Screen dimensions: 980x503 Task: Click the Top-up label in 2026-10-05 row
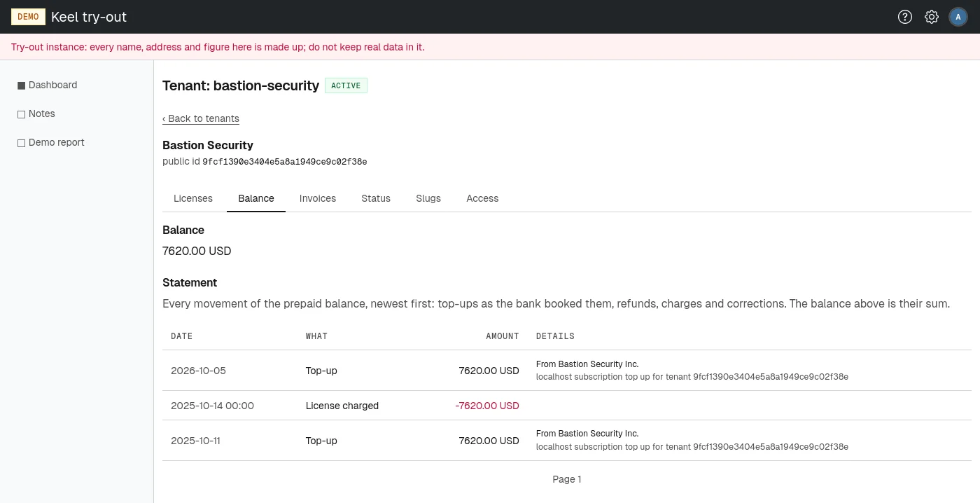[x=321, y=371]
